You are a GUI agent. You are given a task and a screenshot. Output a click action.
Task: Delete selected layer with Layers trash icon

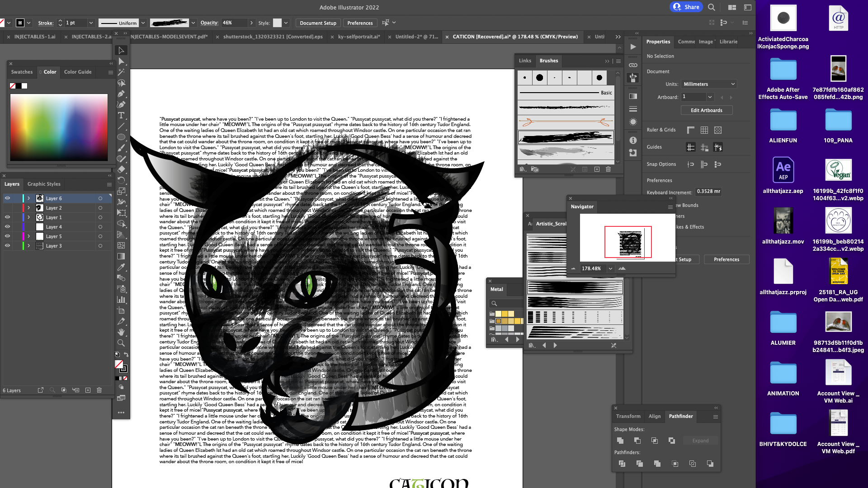pos(99,390)
